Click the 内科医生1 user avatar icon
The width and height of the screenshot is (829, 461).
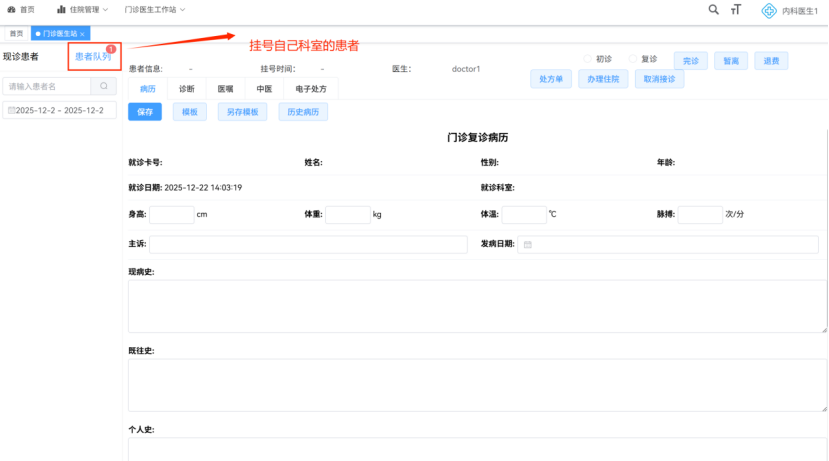[x=768, y=10]
